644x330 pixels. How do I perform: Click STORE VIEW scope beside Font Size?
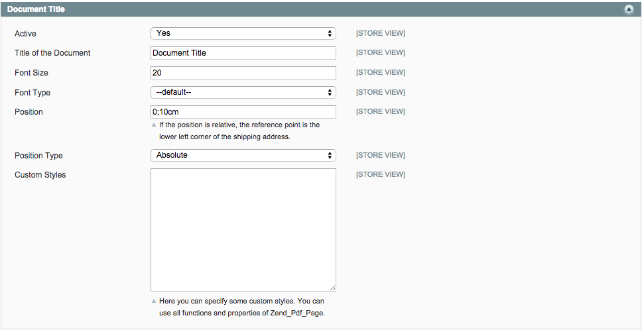[380, 73]
